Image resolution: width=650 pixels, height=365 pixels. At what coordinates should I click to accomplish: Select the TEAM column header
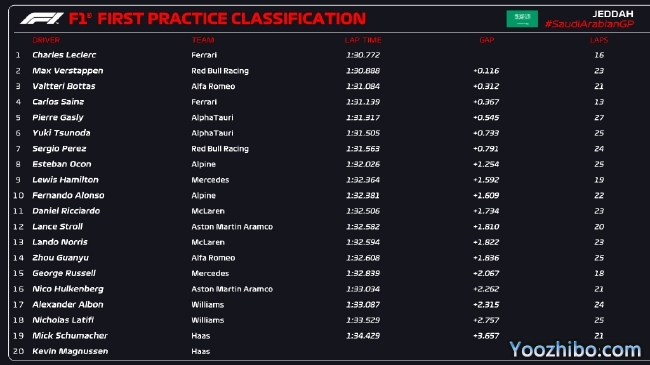(203, 40)
